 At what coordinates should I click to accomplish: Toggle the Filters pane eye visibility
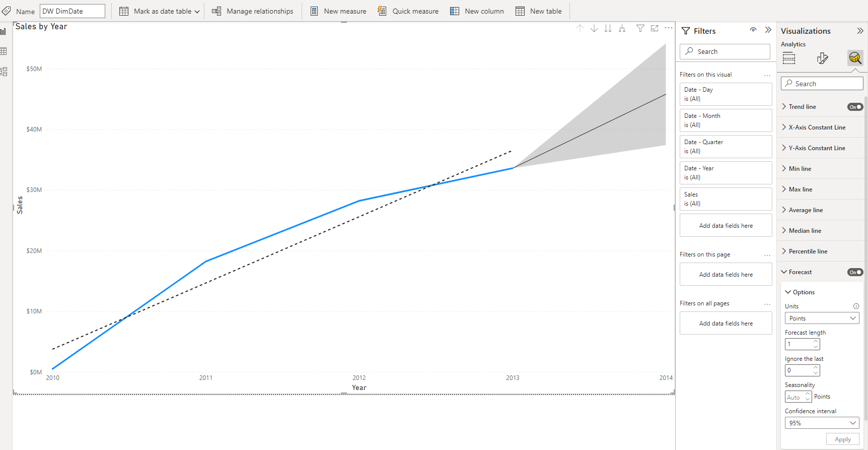coord(753,30)
